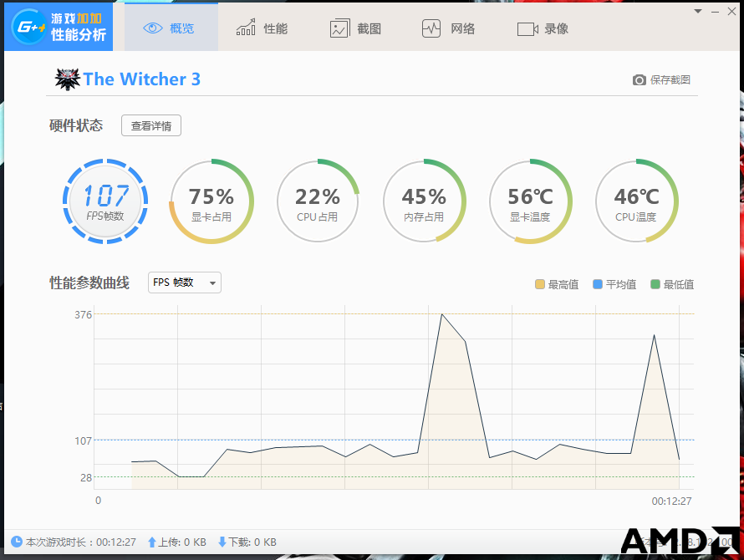Switch to the 性能 performance tab
The height and width of the screenshot is (560, 744).
tap(262, 28)
